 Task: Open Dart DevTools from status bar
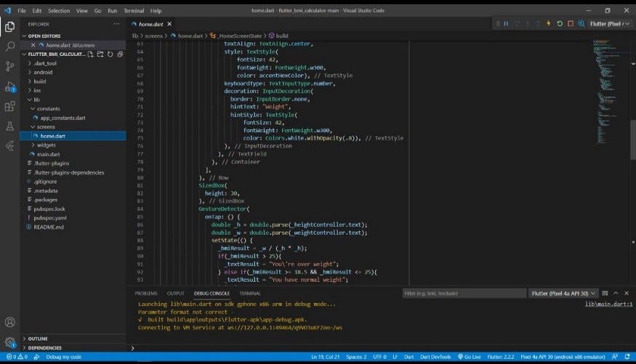pos(435,357)
